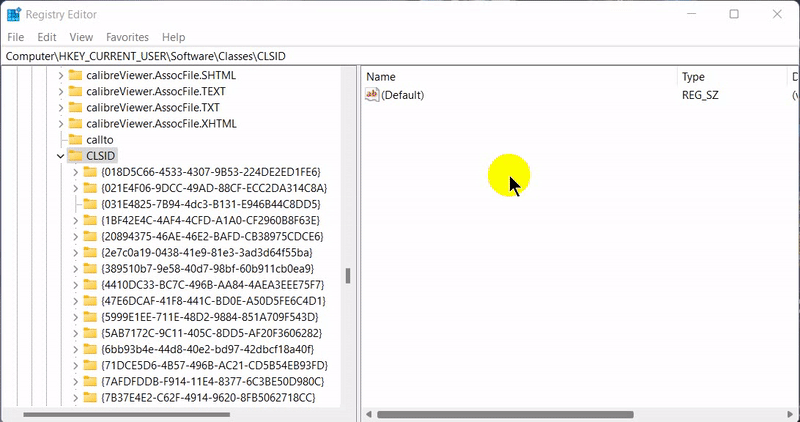Screen dimensions: 800x422
Task: Click folder icon of {4410DC33-BC7C-496B-AA84-4AEA3EEE75F7}
Action: tap(90, 285)
